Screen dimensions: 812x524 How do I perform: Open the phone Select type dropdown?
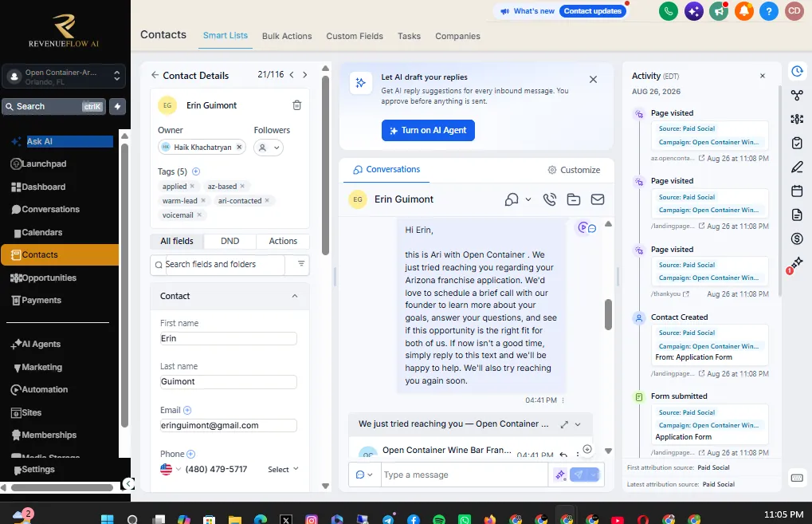pyautogui.click(x=283, y=469)
